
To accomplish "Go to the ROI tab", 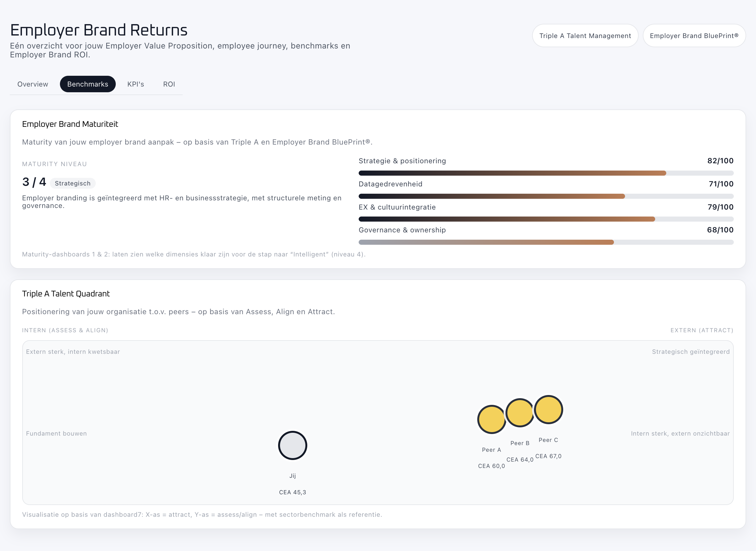I will [x=169, y=84].
